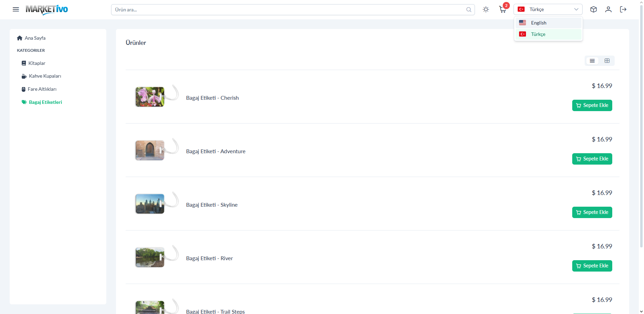The width and height of the screenshot is (644, 314).
Task: Add Bagaj Etiketi - Adventure to cart
Action: 592,159
